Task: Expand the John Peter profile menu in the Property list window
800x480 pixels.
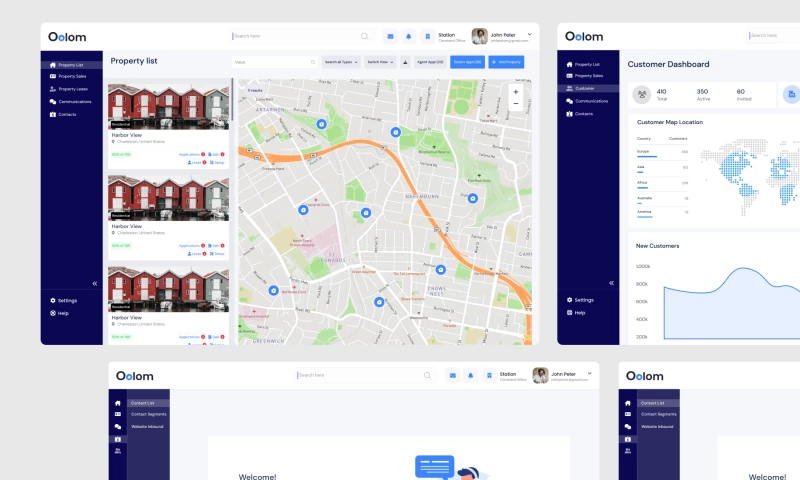Action: [x=530, y=34]
